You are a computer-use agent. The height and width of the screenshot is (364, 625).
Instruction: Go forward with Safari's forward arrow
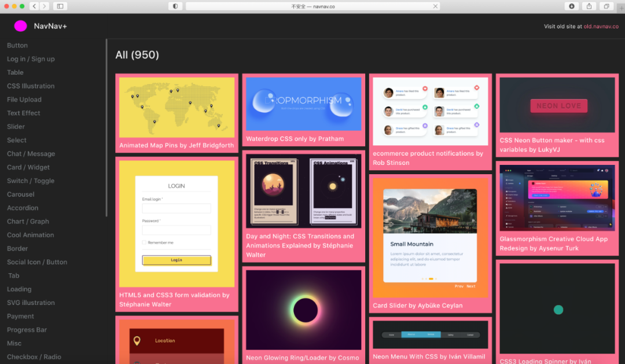(45, 6)
